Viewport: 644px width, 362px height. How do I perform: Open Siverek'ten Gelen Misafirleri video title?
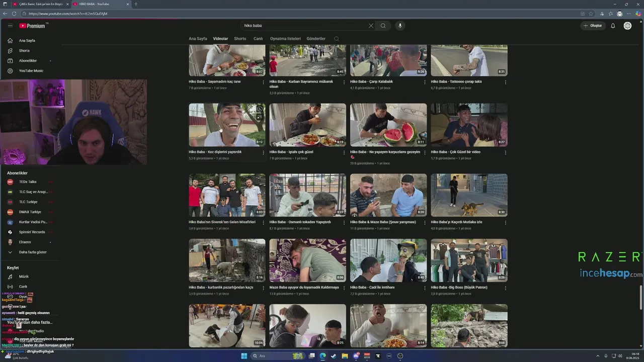point(222,222)
